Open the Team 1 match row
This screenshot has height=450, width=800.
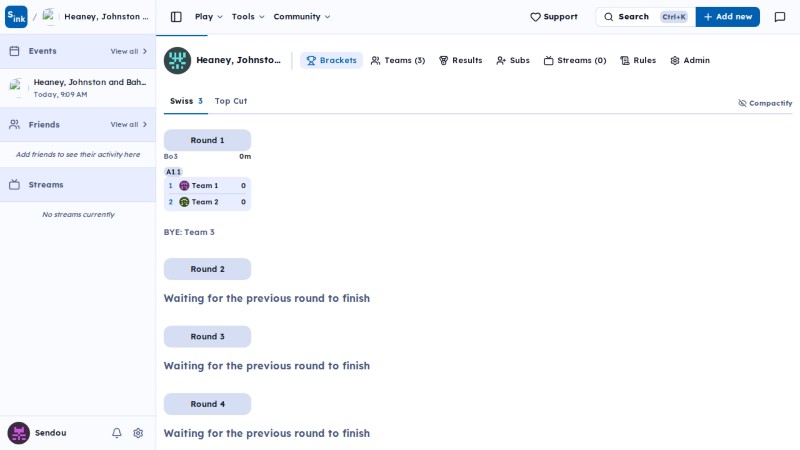[207, 186]
